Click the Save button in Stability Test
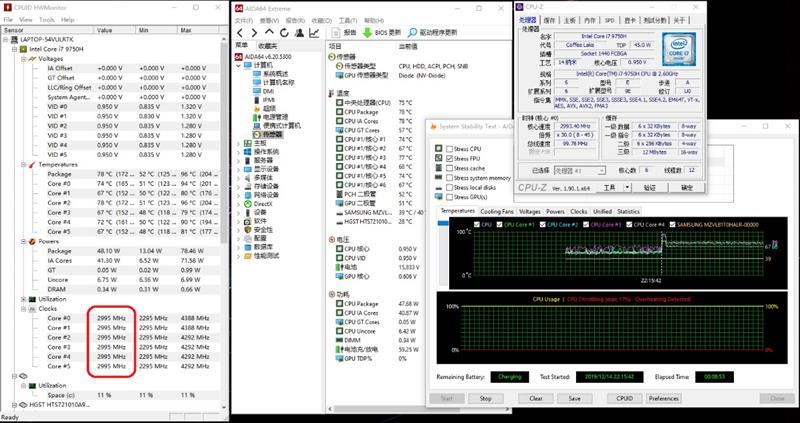The image size is (800, 423). (x=574, y=399)
